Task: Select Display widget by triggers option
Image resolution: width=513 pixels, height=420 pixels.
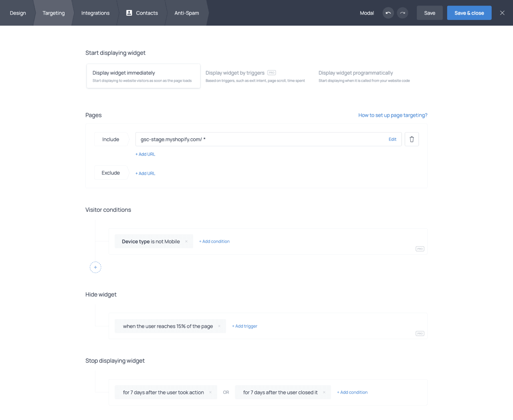Action: 255,76
